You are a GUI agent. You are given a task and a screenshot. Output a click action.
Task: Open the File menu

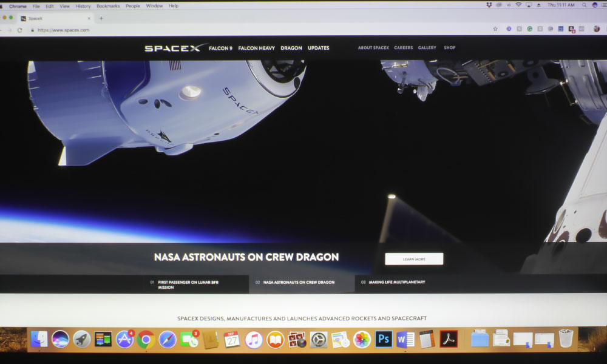[36, 6]
